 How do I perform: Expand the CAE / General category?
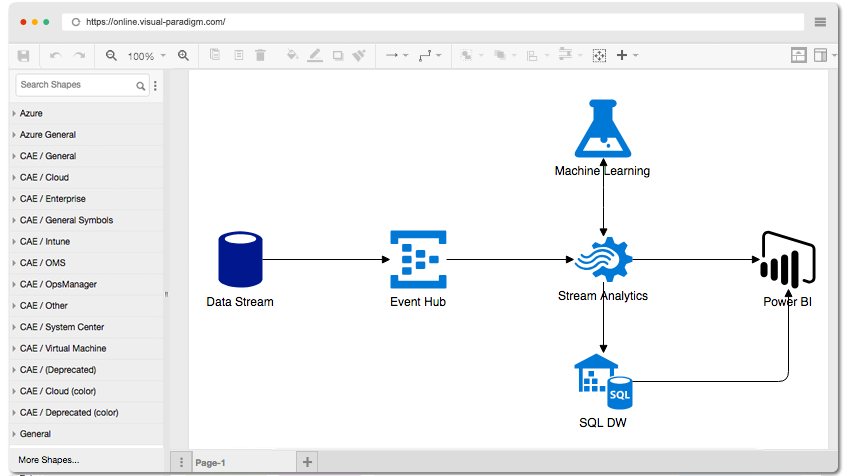pyautogui.click(x=87, y=156)
